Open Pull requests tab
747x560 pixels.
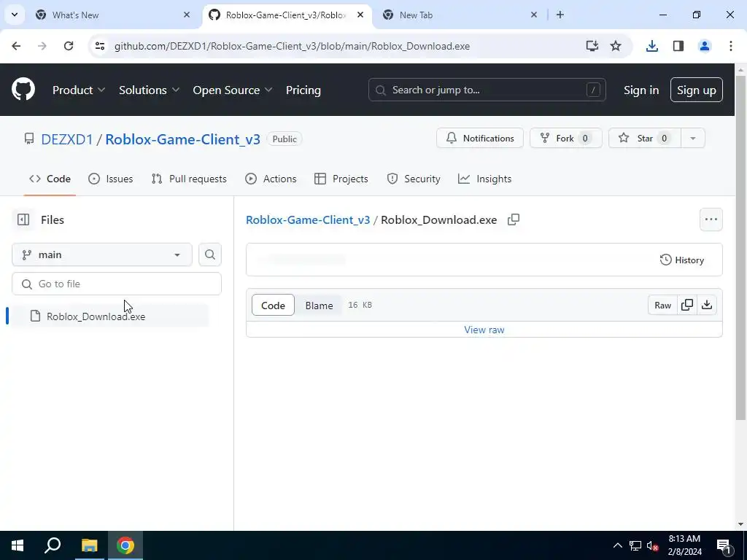click(x=189, y=179)
